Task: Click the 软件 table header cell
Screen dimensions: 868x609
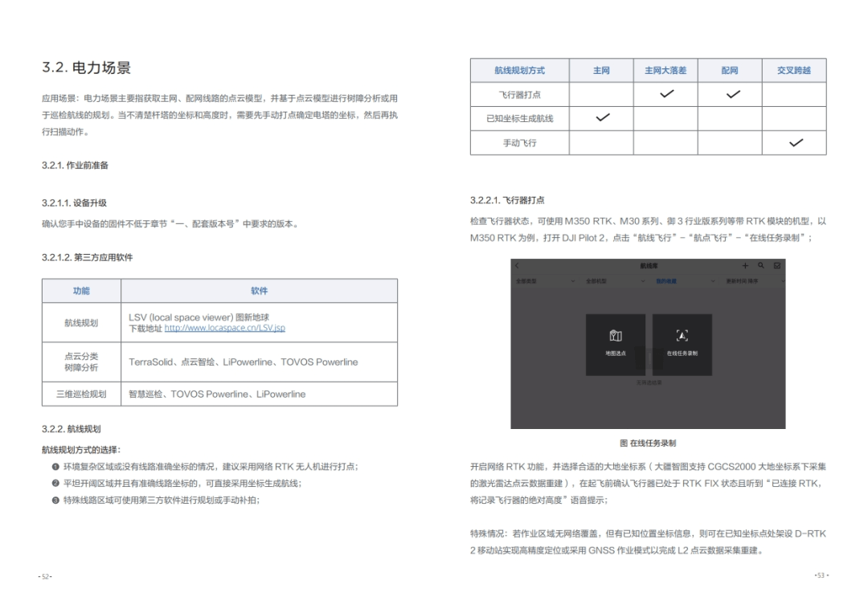Action: tap(259, 291)
